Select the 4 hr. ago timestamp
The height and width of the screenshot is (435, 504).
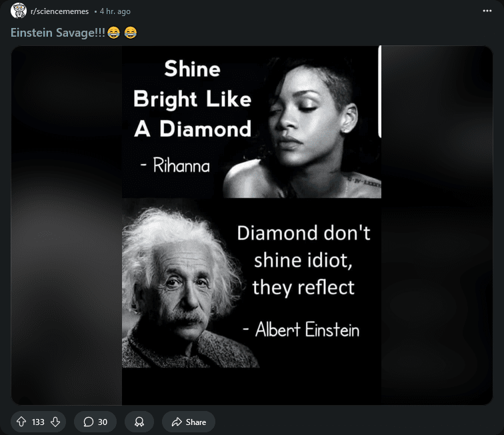pos(115,11)
